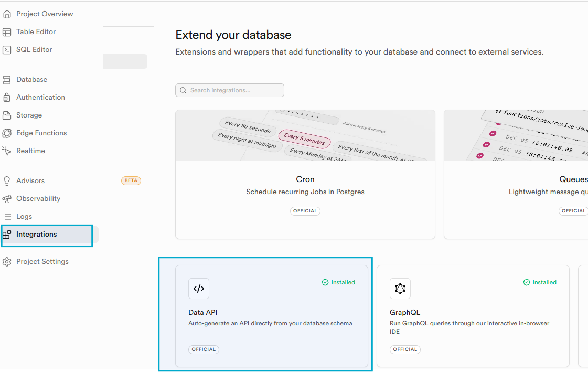Image resolution: width=588 pixels, height=372 pixels.
Task: Select Integrations in the sidebar
Action: pos(36,234)
